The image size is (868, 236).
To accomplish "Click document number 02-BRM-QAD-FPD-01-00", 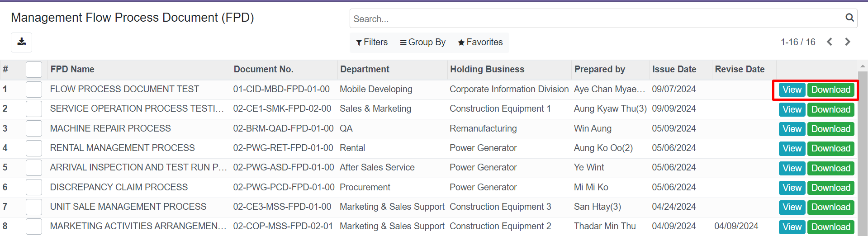I will click(283, 128).
